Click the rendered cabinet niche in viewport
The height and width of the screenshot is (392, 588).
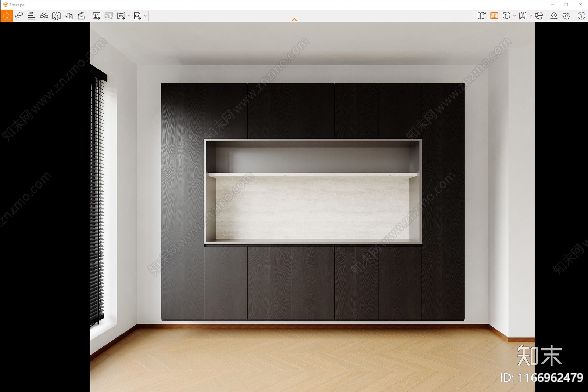tap(313, 192)
